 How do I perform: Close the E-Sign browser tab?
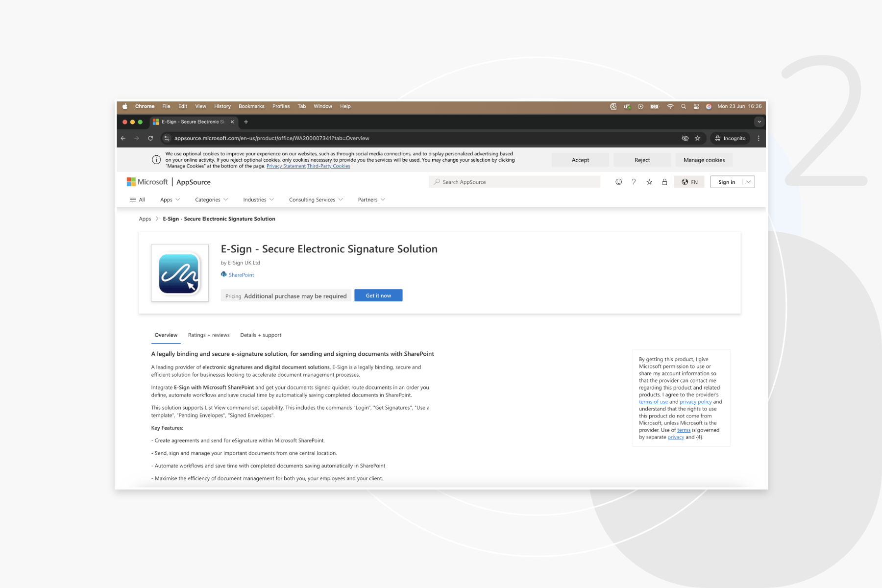pyautogui.click(x=232, y=122)
